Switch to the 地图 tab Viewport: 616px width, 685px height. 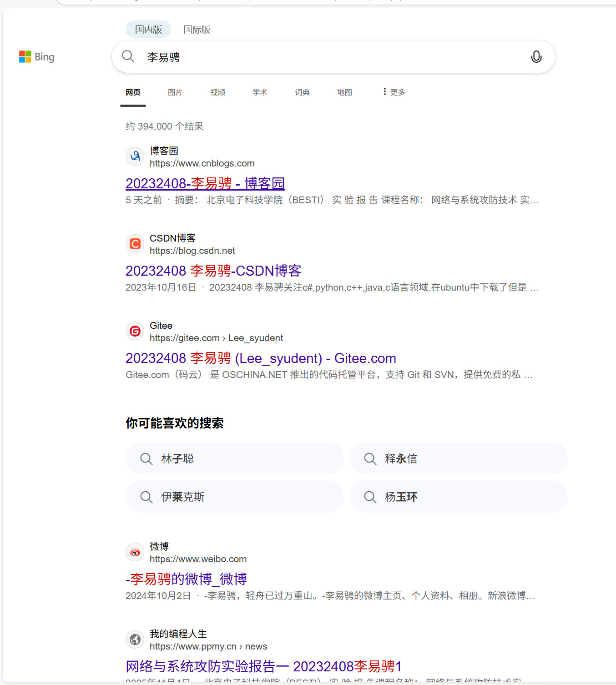[344, 92]
